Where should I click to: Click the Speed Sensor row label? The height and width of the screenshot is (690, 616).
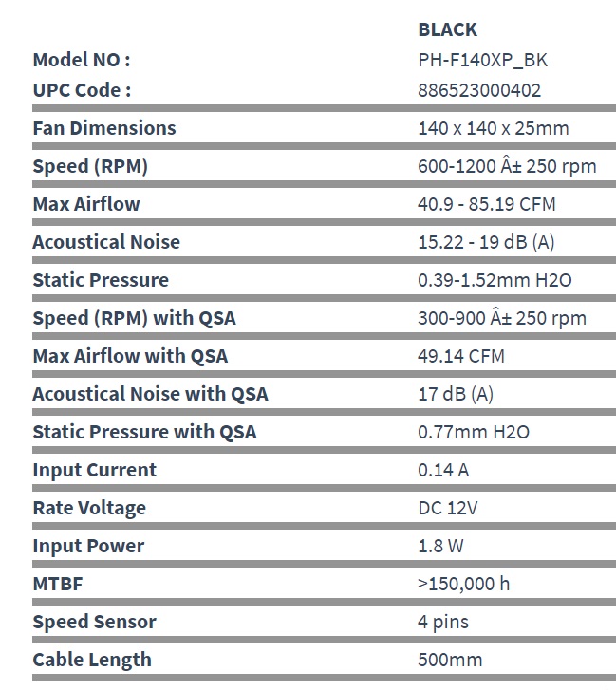coord(94,622)
